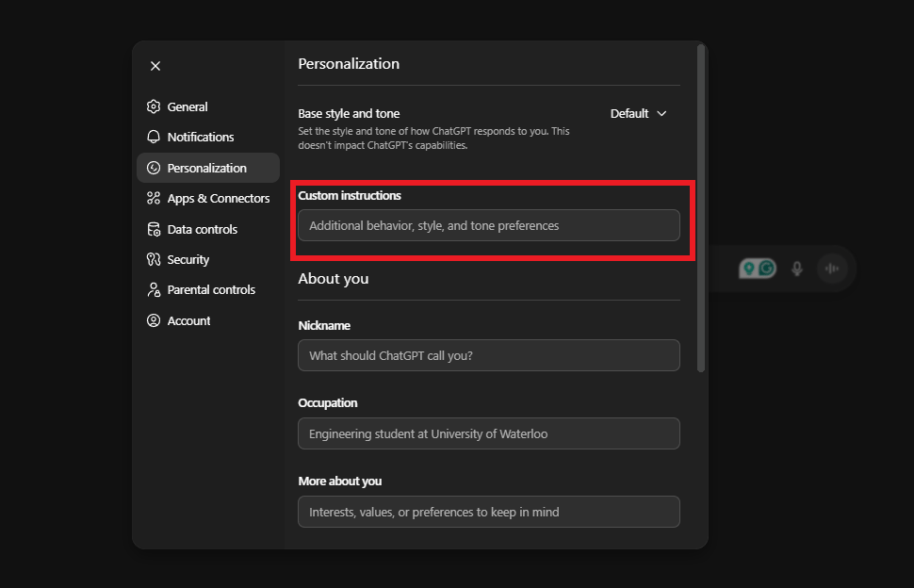Screen dimensions: 914x588
Task: Click the Data controls database icon
Action: pyautogui.click(x=153, y=229)
